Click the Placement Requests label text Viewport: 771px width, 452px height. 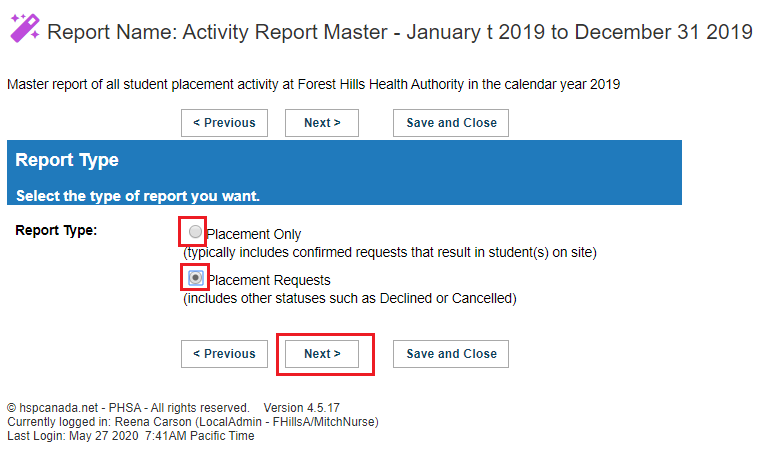pyautogui.click(x=269, y=280)
